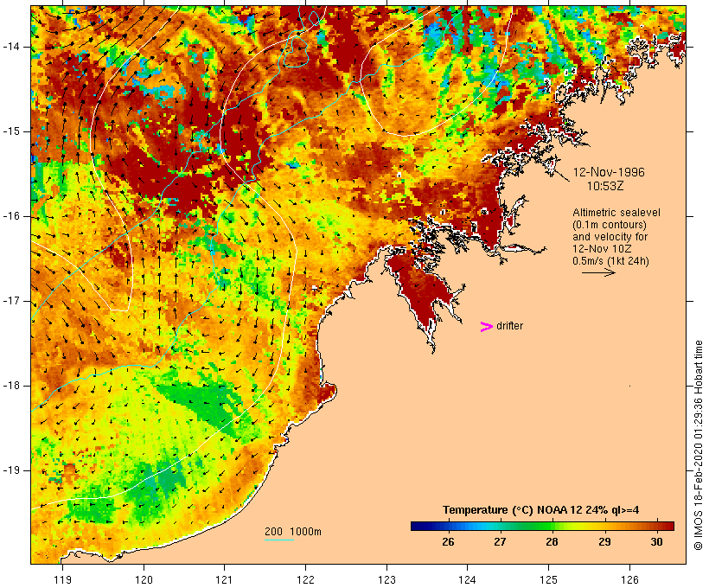Click the cyan 200m isobath legend line

click(x=279, y=540)
